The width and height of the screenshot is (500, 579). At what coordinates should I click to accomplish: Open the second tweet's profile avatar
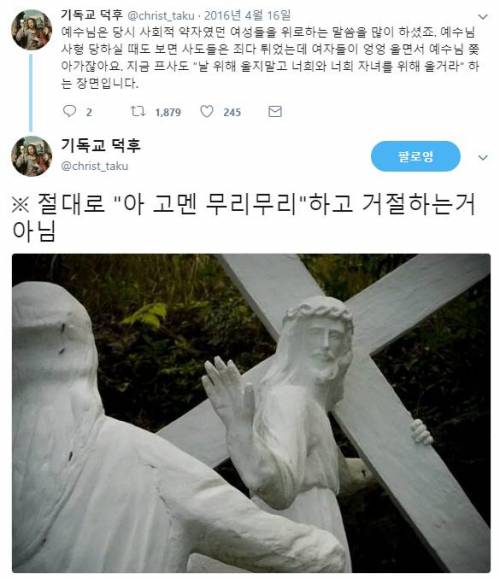[31, 156]
